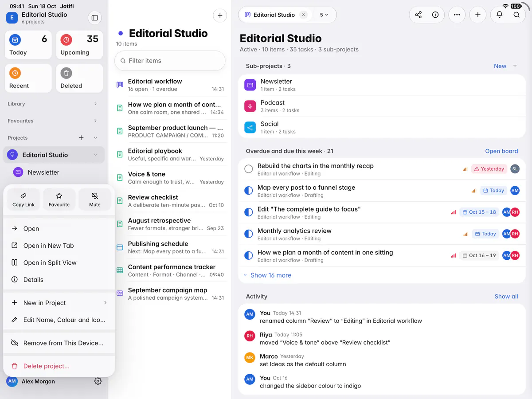
Task: Open the Social sub-project card
Action: pos(381,127)
